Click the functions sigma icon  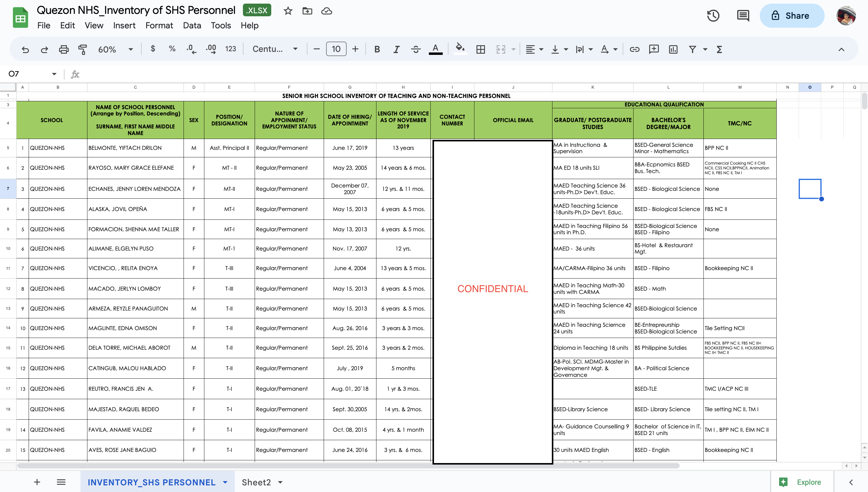click(719, 49)
